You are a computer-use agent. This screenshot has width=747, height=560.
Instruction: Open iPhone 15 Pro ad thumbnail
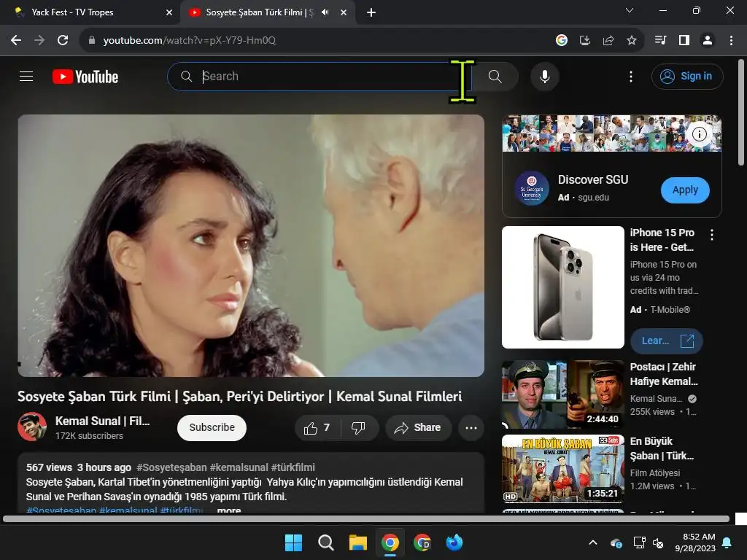(x=562, y=287)
